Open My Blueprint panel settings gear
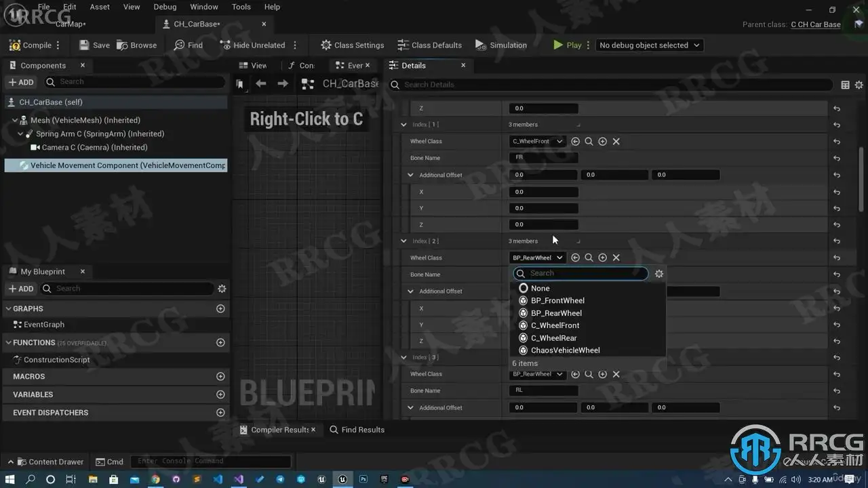The width and height of the screenshot is (868, 488). (222, 289)
